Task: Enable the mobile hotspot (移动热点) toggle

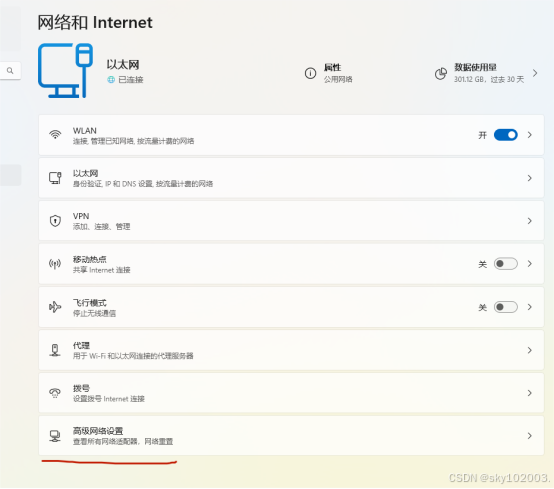Action: click(506, 264)
